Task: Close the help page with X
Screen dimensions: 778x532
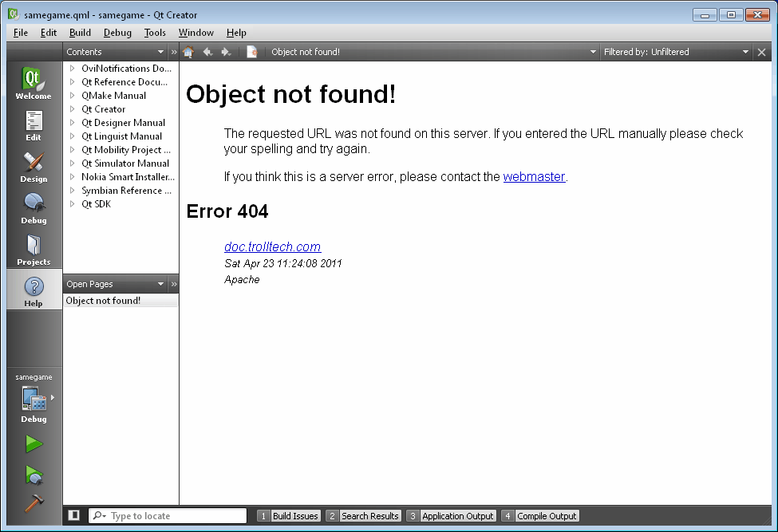Action: coord(761,52)
